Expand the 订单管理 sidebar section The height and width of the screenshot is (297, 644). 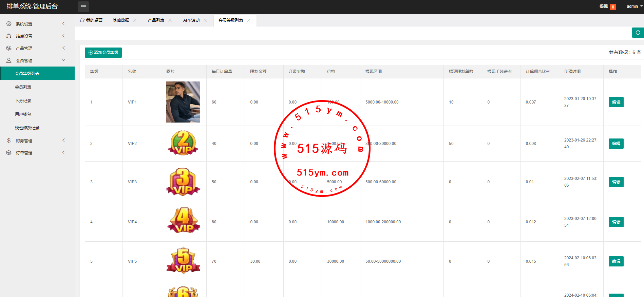(x=24, y=153)
